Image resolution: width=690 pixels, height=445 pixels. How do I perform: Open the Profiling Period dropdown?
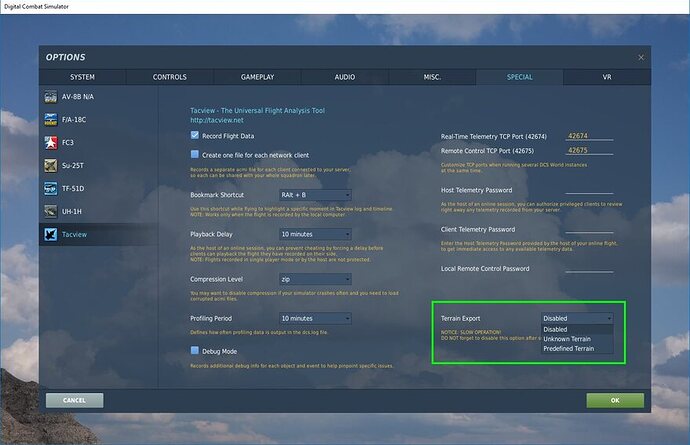315,318
